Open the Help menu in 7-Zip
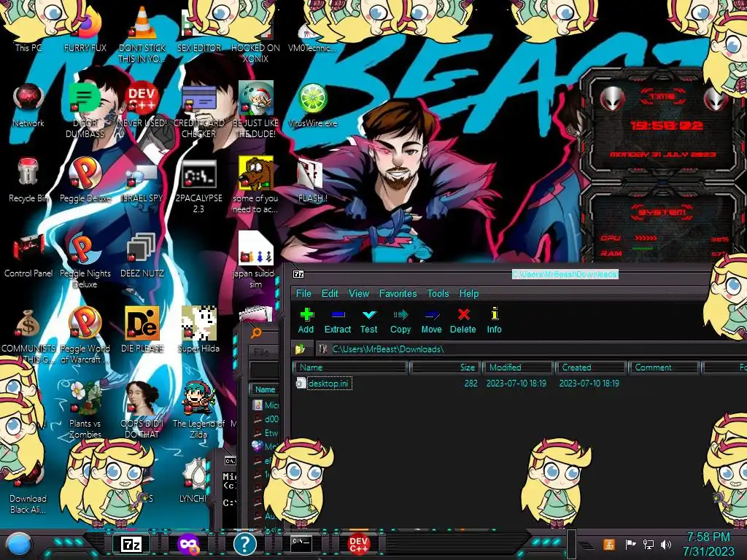 coord(469,293)
